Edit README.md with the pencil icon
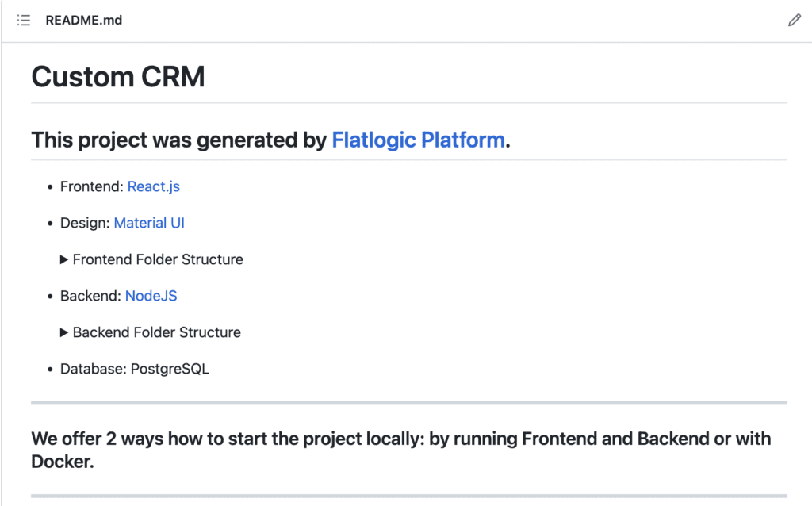 [795, 20]
